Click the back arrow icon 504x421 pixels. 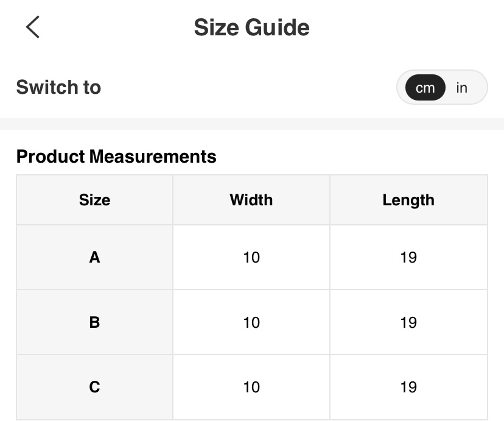pyautogui.click(x=33, y=27)
